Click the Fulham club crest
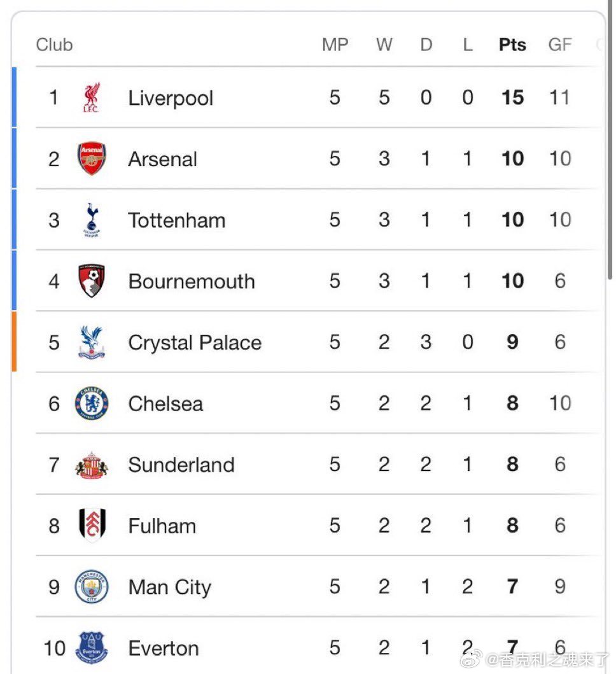This screenshot has height=674, width=616. 92,525
